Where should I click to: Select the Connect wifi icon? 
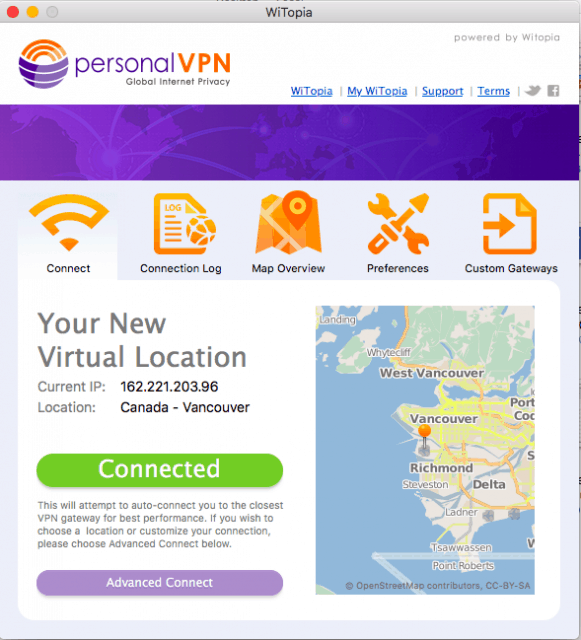coord(69,222)
